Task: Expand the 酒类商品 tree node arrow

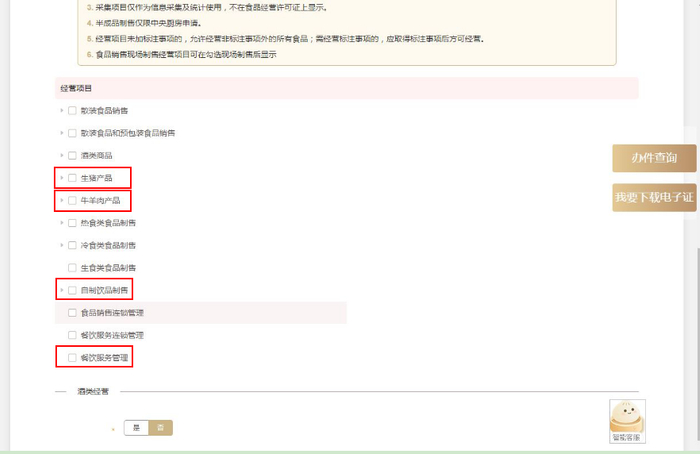Action: 62,155
